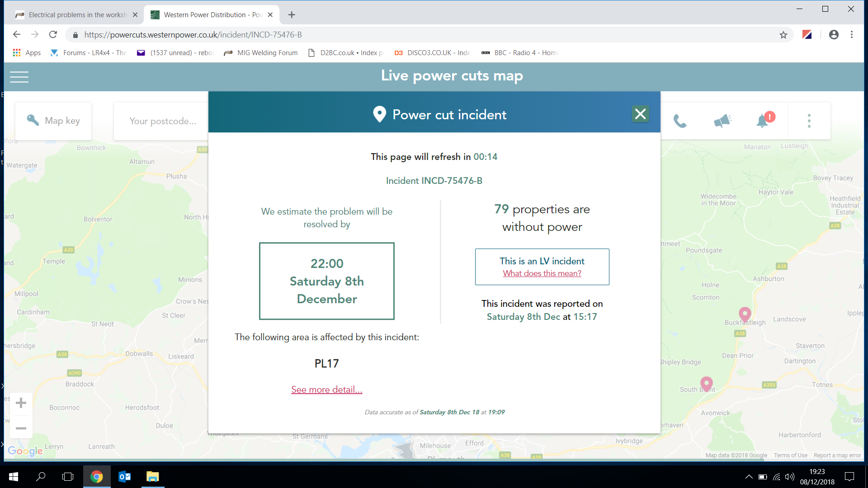Open the Chrome three-dot customize menu

pos(851,35)
